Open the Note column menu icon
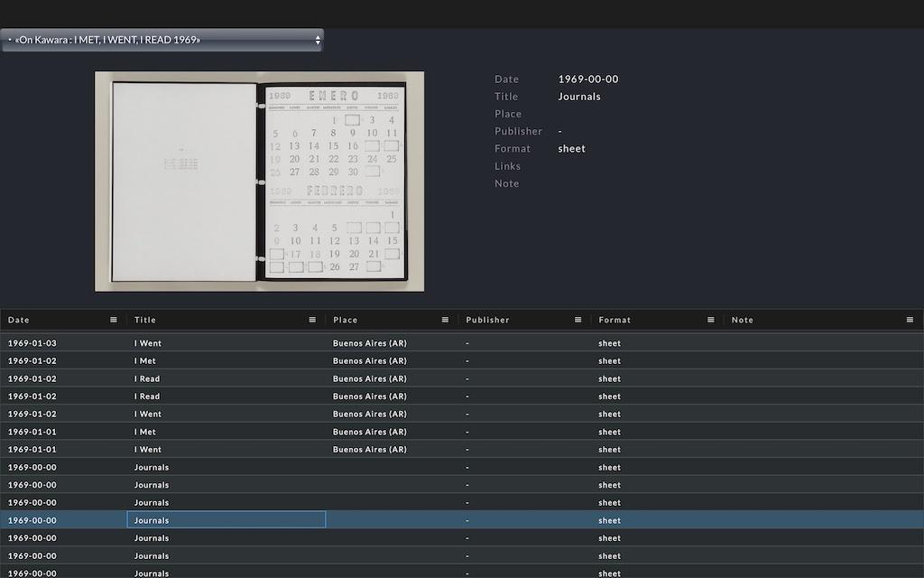 coord(910,320)
